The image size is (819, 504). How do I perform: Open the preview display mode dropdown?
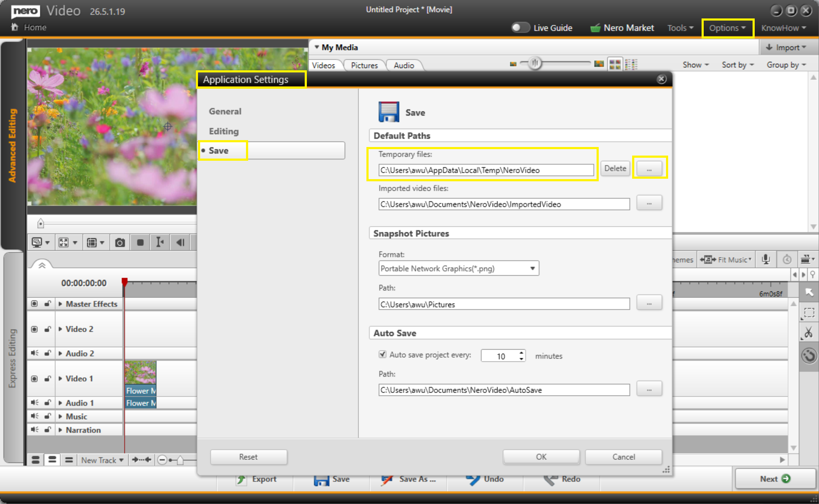click(x=41, y=243)
